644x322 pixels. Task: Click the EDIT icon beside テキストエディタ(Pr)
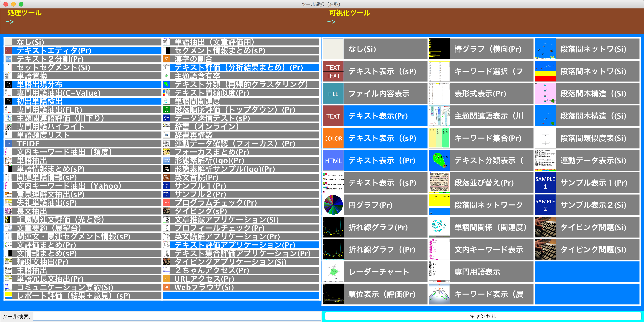[x=8, y=51]
